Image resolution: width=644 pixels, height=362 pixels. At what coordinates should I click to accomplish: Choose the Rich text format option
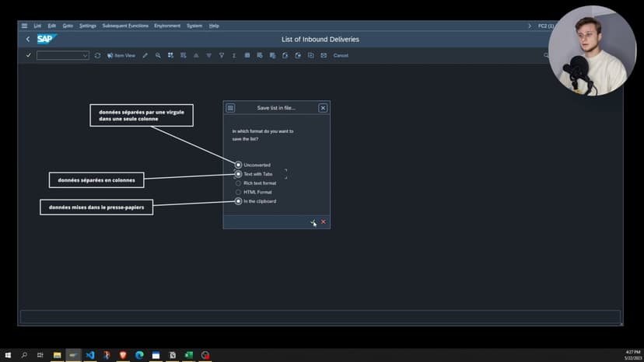238,183
